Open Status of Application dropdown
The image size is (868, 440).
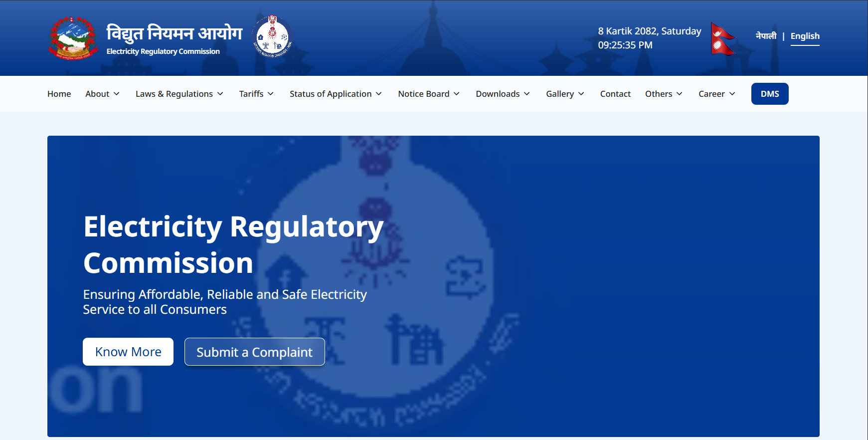click(336, 94)
